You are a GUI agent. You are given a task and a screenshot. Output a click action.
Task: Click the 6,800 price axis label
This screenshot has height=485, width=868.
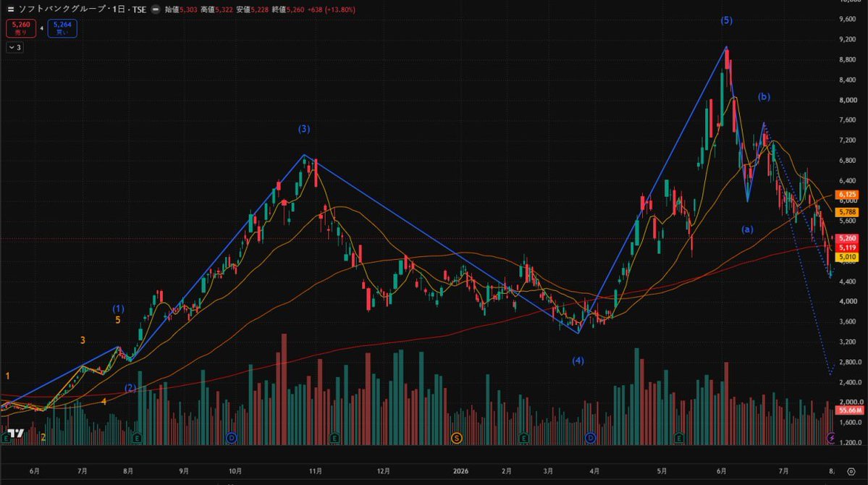[848, 161]
